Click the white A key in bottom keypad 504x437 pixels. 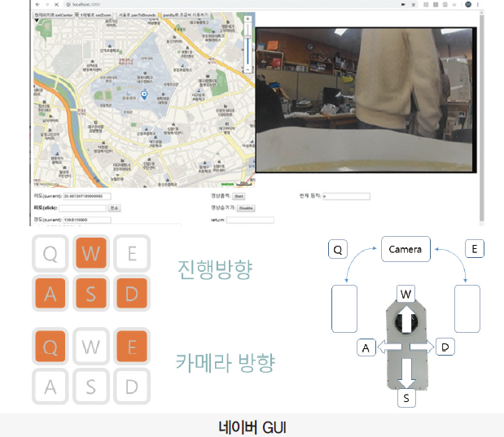point(50,387)
